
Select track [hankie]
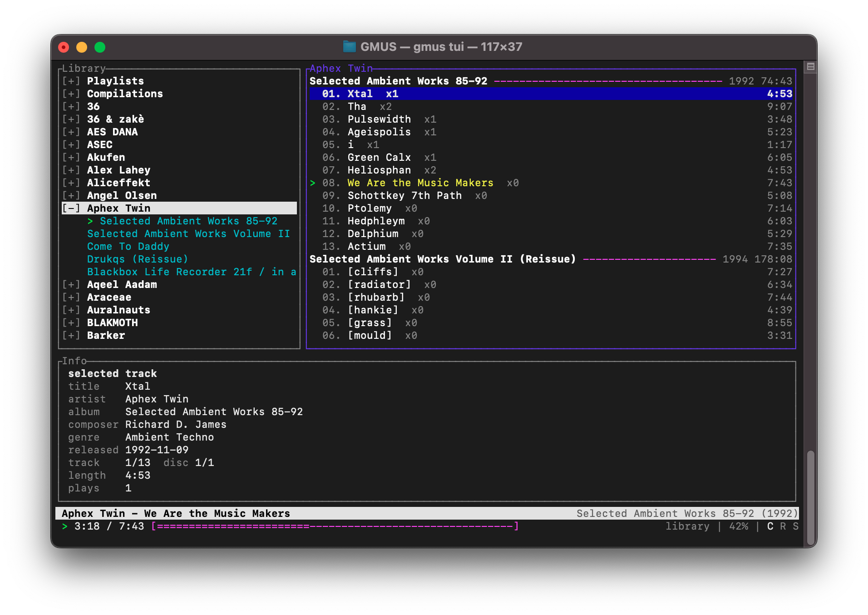[x=551, y=310]
